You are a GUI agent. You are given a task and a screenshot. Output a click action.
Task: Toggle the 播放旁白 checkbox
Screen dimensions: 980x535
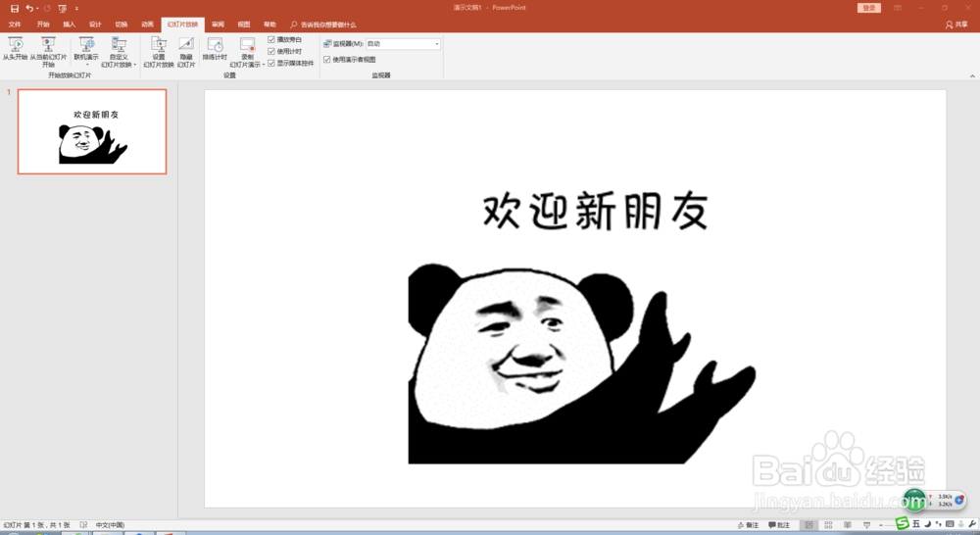(x=271, y=39)
